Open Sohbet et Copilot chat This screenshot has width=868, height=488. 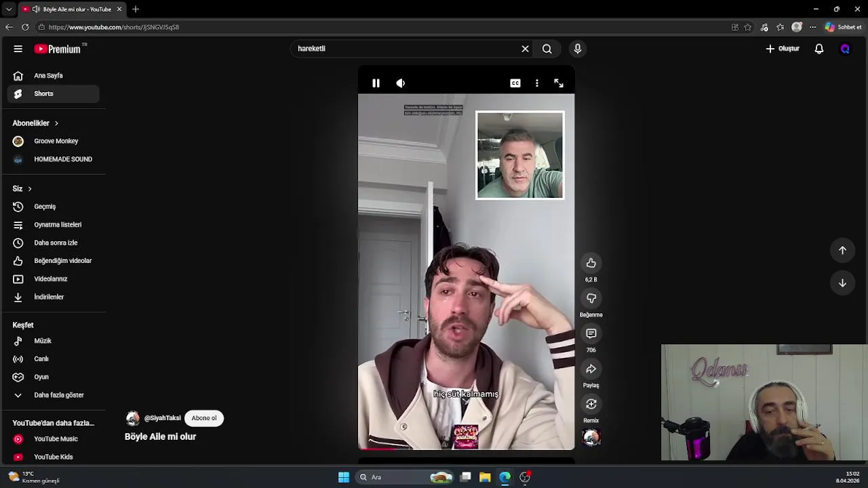pos(844,27)
